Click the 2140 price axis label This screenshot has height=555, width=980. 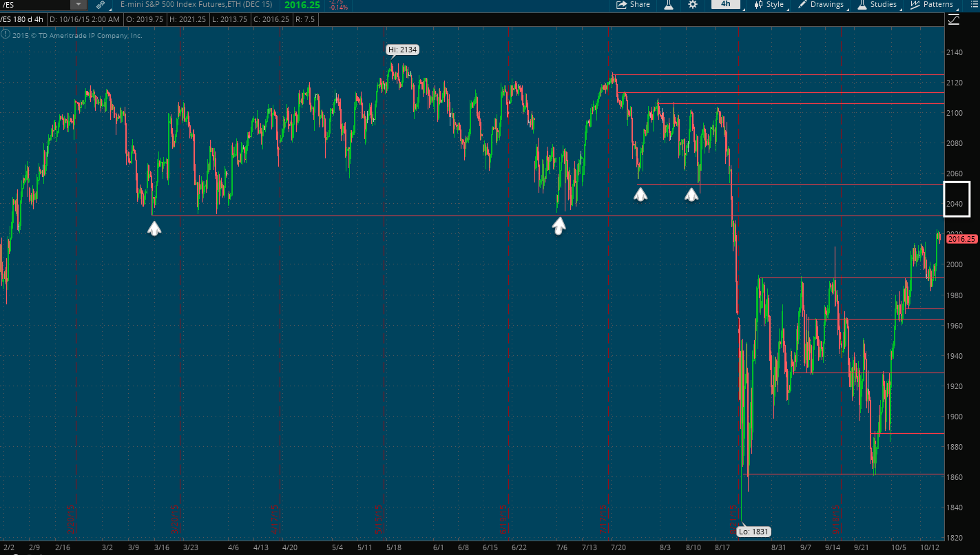coord(954,52)
